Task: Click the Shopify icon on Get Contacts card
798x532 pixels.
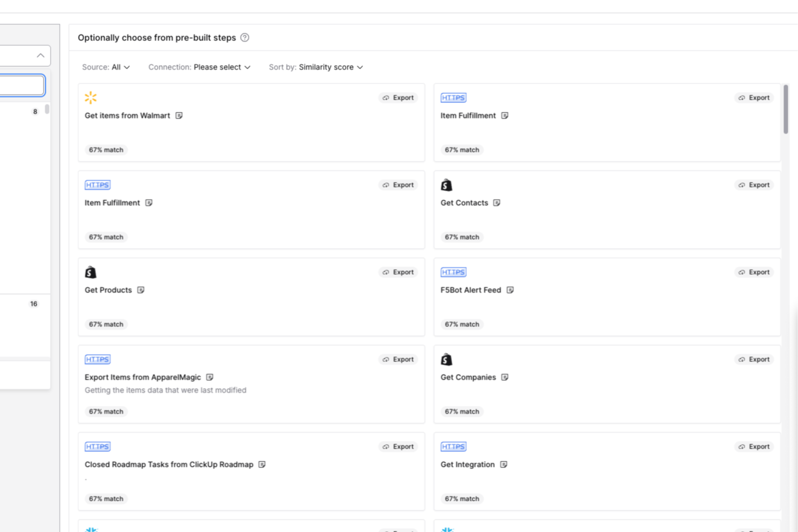Action: [446, 184]
